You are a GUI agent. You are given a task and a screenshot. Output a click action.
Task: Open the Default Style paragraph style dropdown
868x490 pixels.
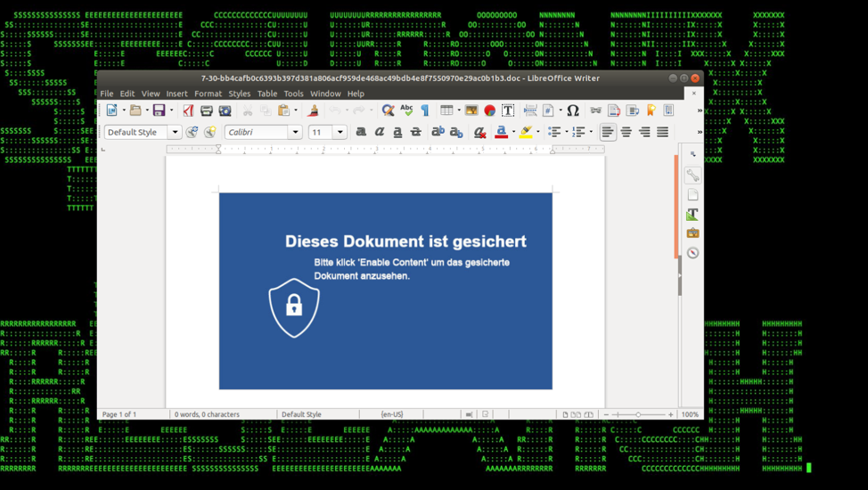click(175, 132)
